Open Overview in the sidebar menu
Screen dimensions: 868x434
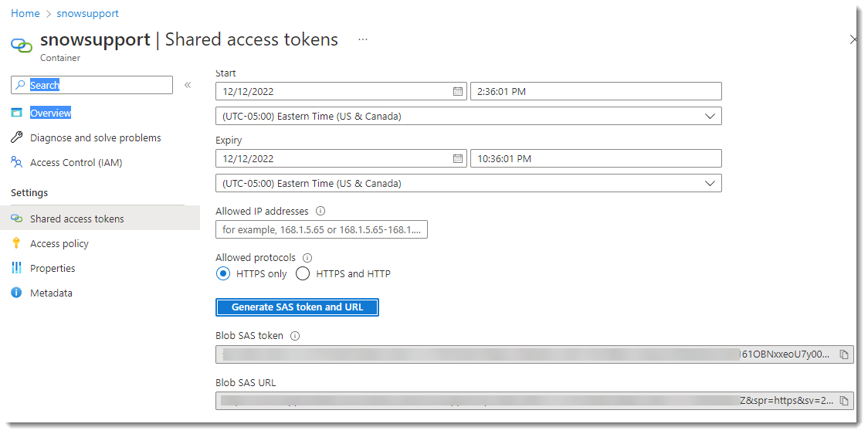coord(50,113)
